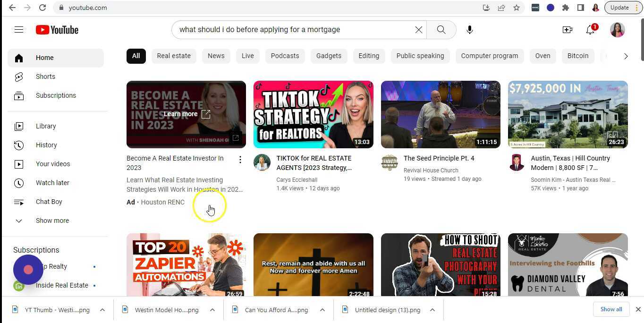Screen dimensions: 644x323
Task: Click inside the YouTube search field
Action: point(293,30)
